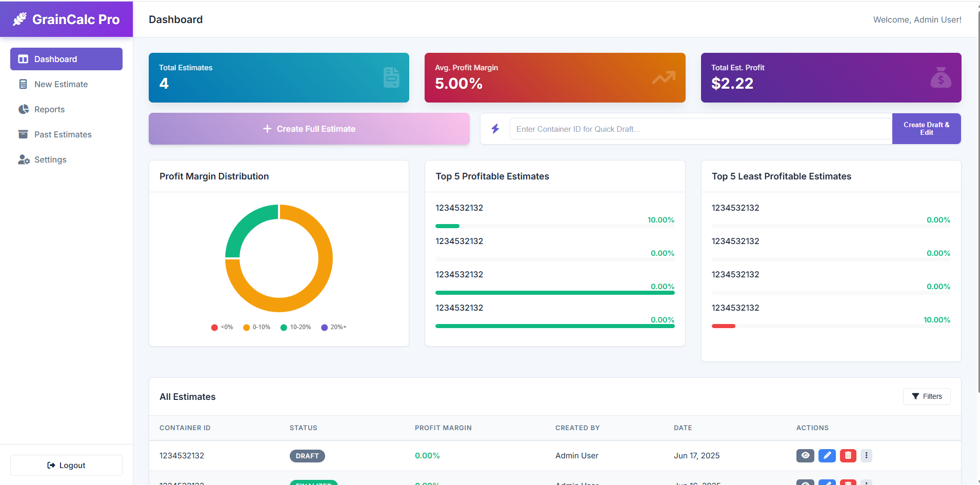
Task: Click the Logout button
Action: 66,465
